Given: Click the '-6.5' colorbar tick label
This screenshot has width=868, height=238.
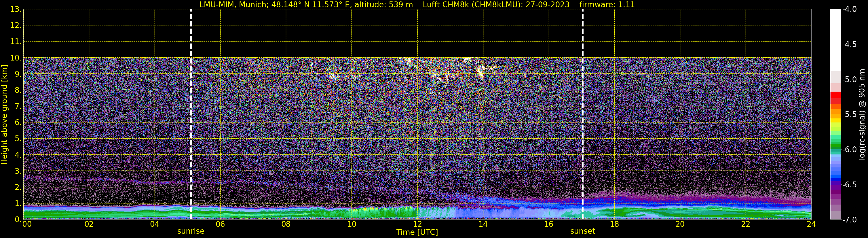Looking at the screenshot, I should [x=849, y=184].
